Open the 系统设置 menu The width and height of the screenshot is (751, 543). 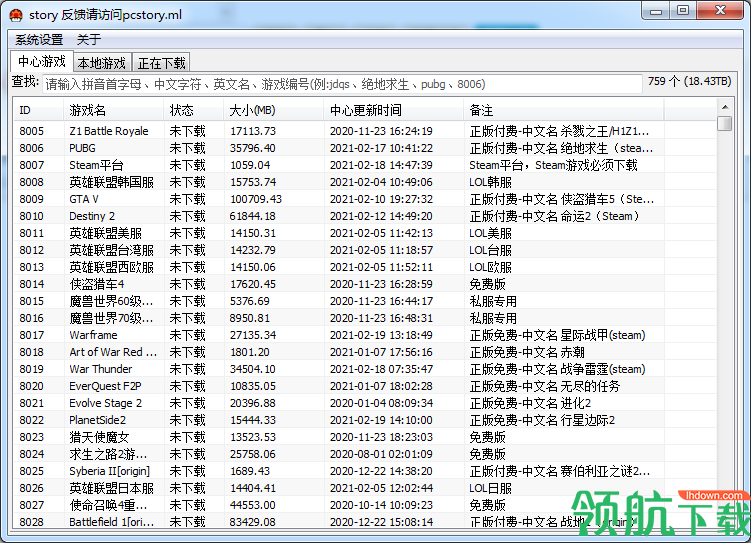coord(39,40)
